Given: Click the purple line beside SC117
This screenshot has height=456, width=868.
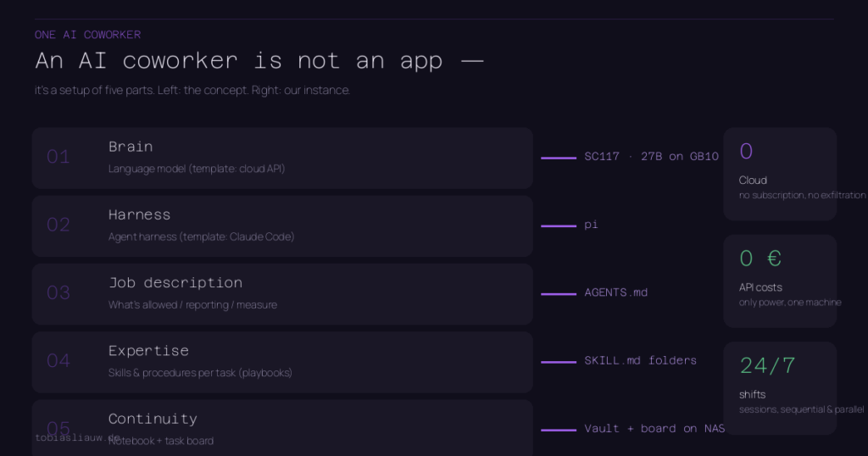Looking at the screenshot, I should tap(559, 158).
